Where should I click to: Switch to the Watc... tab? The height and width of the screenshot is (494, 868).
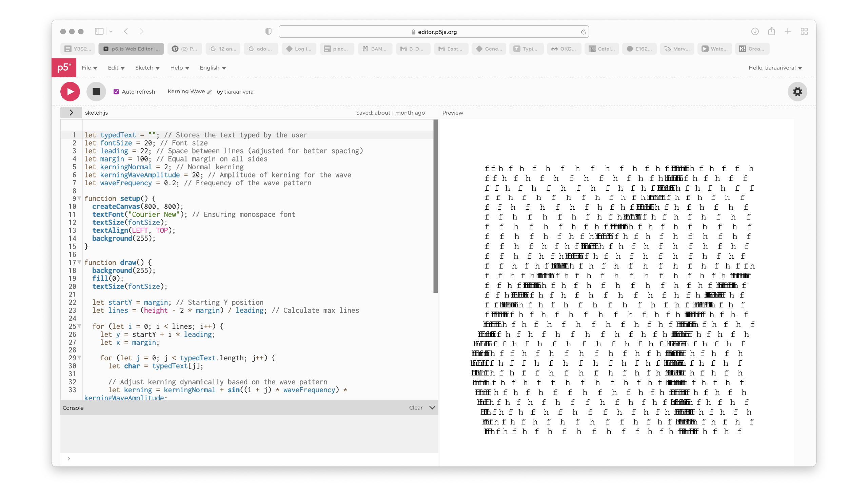coord(715,49)
